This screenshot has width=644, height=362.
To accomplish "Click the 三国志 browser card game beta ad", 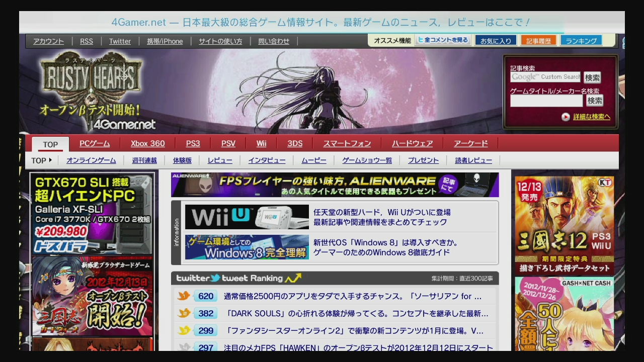I will pyautogui.click(x=92, y=296).
